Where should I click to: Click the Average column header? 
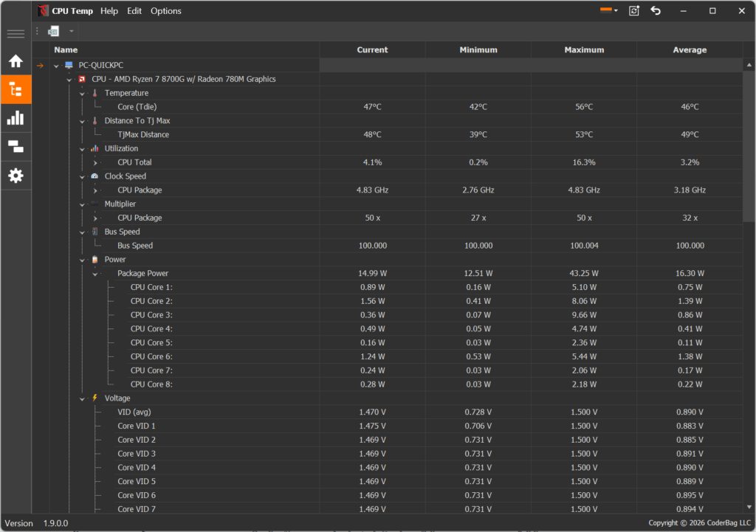coord(690,49)
